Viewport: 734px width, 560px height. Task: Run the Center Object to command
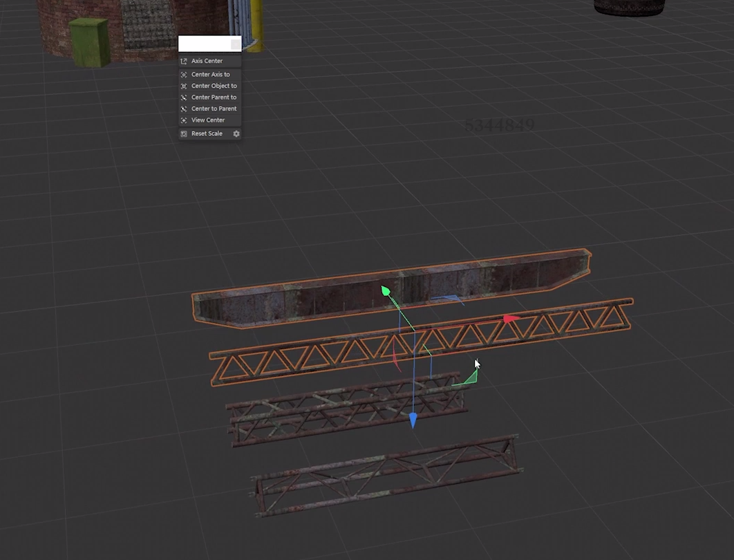[x=209, y=86]
